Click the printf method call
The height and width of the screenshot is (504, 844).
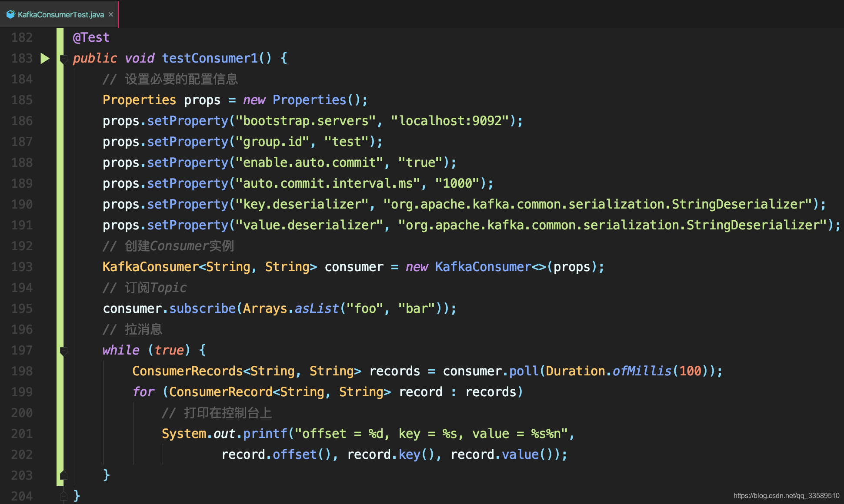point(265,434)
